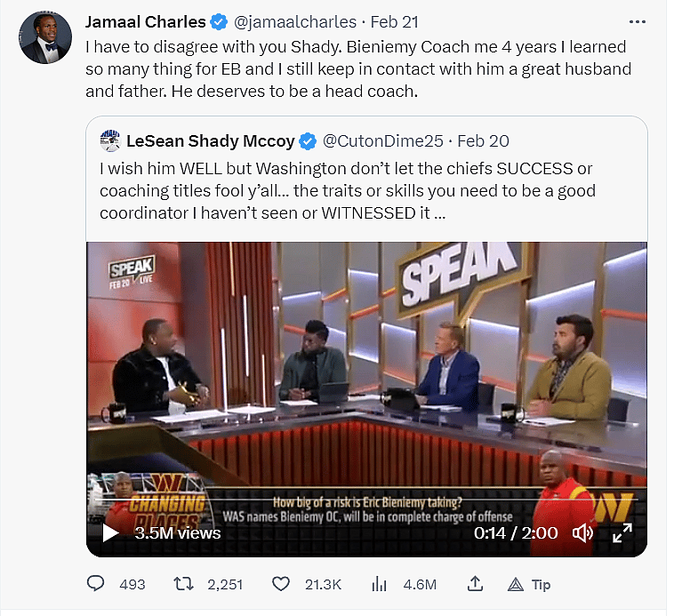Like the tweet with the heart icon

[x=281, y=584]
